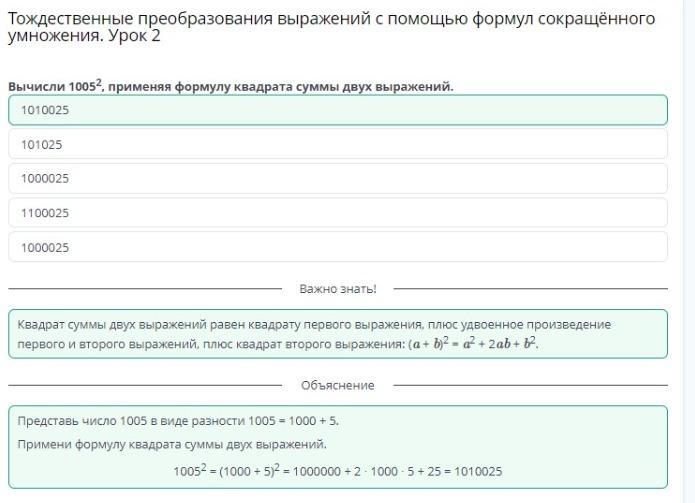Click the lesson title heading ending in 'Урок 2'
This screenshot has width=695, height=503.
(x=331, y=27)
